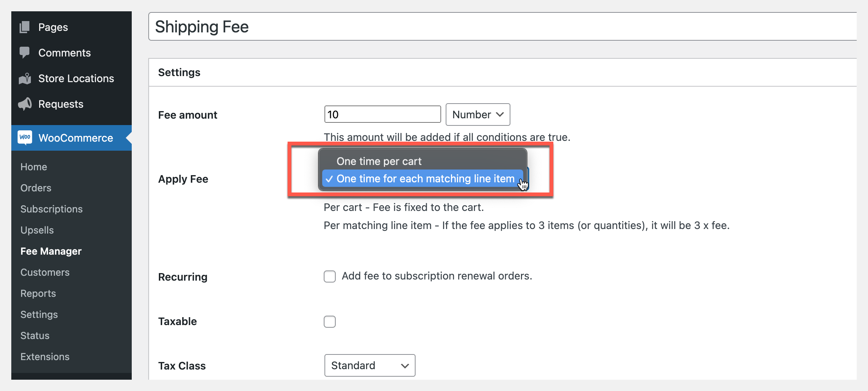Open Subscriptions submenu item

pos(52,209)
